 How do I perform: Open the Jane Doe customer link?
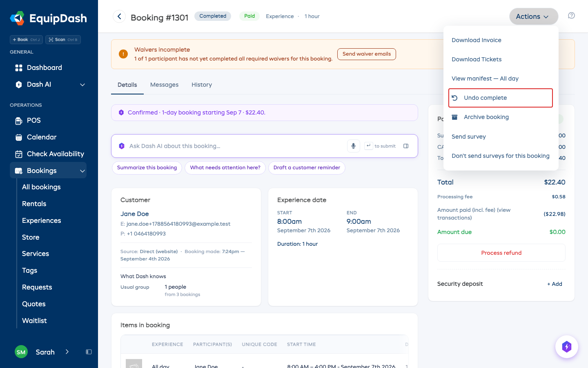pyautogui.click(x=135, y=214)
